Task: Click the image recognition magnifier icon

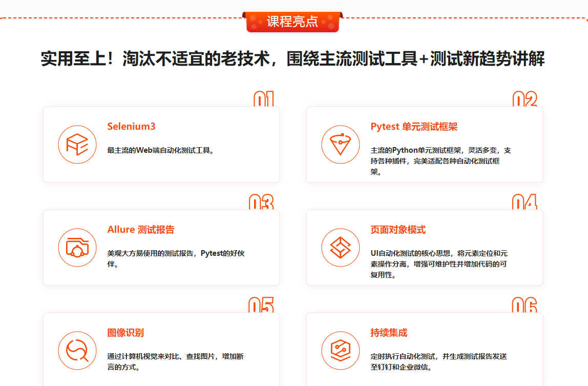Action: tap(77, 351)
